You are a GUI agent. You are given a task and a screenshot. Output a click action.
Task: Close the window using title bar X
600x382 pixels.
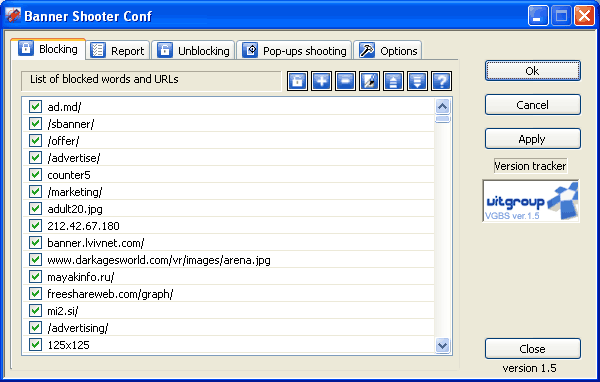584,16
